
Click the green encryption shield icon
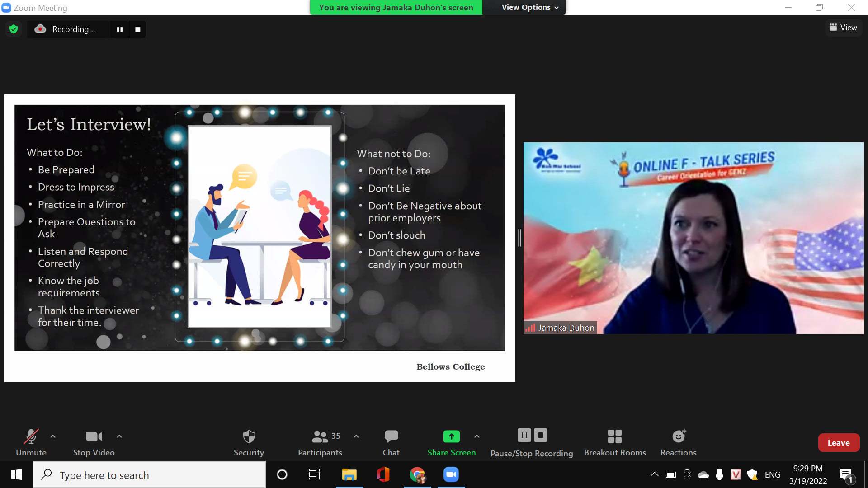[x=14, y=29]
